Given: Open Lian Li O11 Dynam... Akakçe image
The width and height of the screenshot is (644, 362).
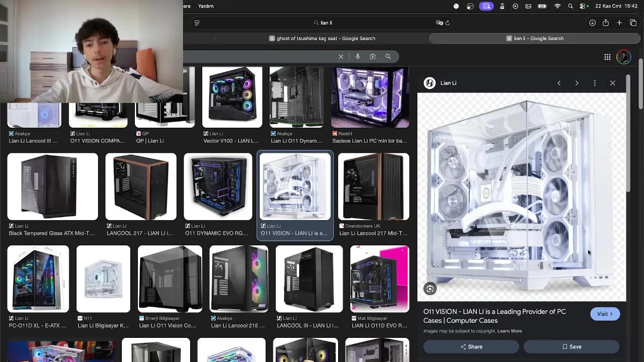Looking at the screenshot, I should click(x=297, y=98).
